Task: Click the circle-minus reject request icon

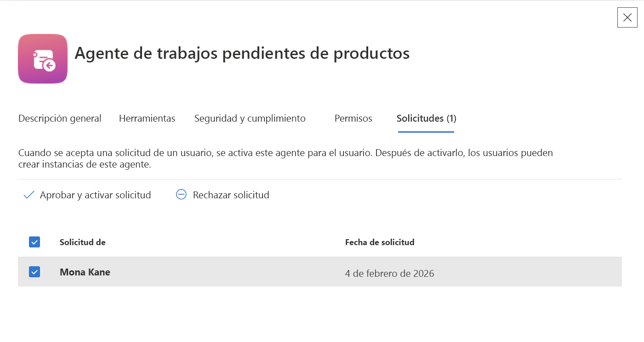Action: pyautogui.click(x=182, y=195)
